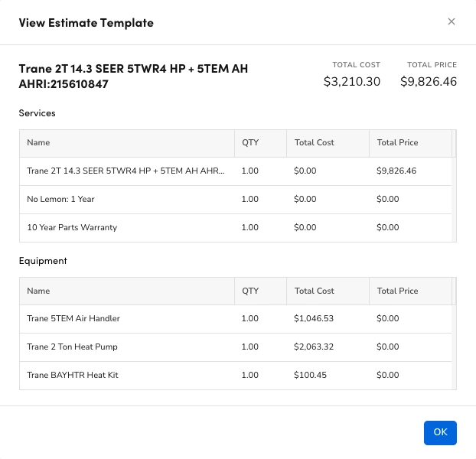Click the $3,210.30 total cost summary value
The height and width of the screenshot is (459, 476).
[x=351, y=82]
